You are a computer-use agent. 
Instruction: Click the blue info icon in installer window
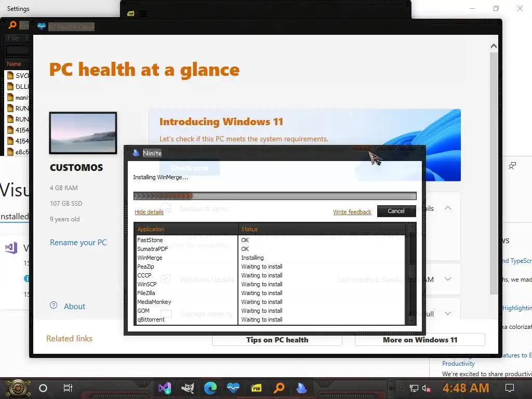point(26,278)
